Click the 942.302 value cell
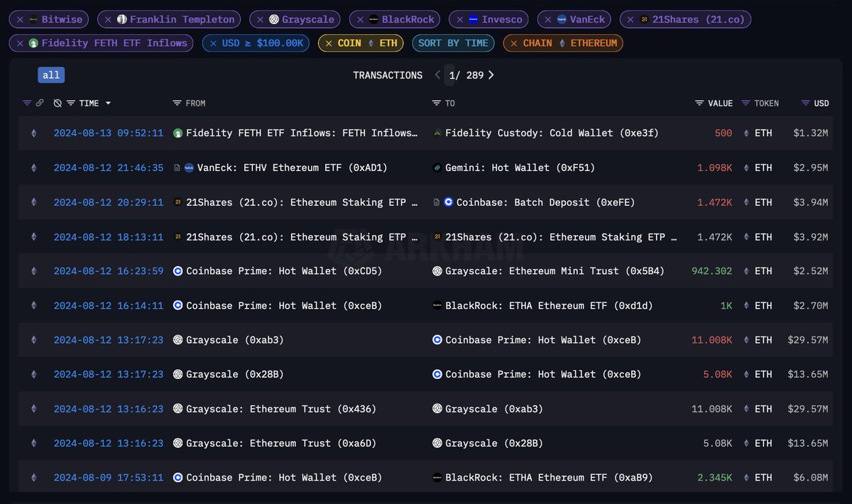 click(712, 271)
